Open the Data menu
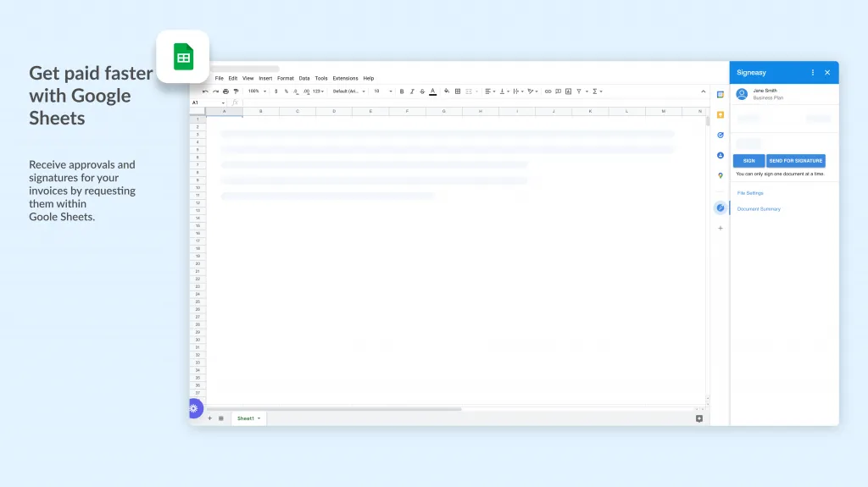The image size is (868, 487). point(304,79)
